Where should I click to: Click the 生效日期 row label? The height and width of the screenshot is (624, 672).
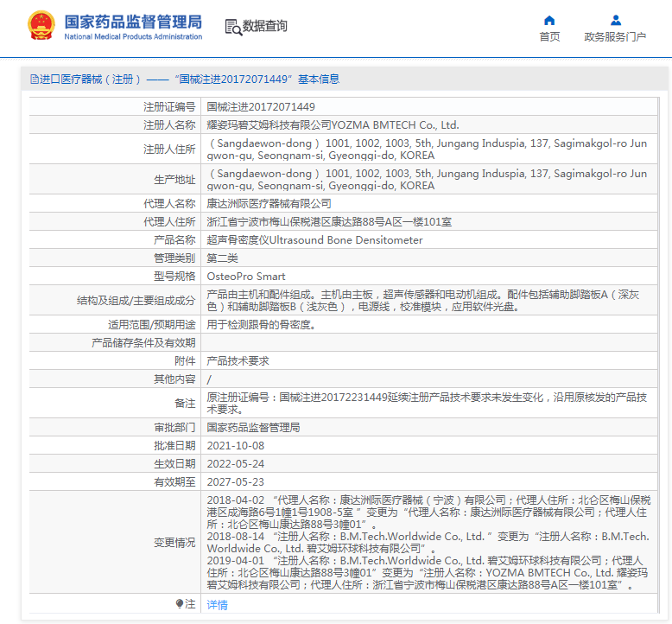point(174,464)
